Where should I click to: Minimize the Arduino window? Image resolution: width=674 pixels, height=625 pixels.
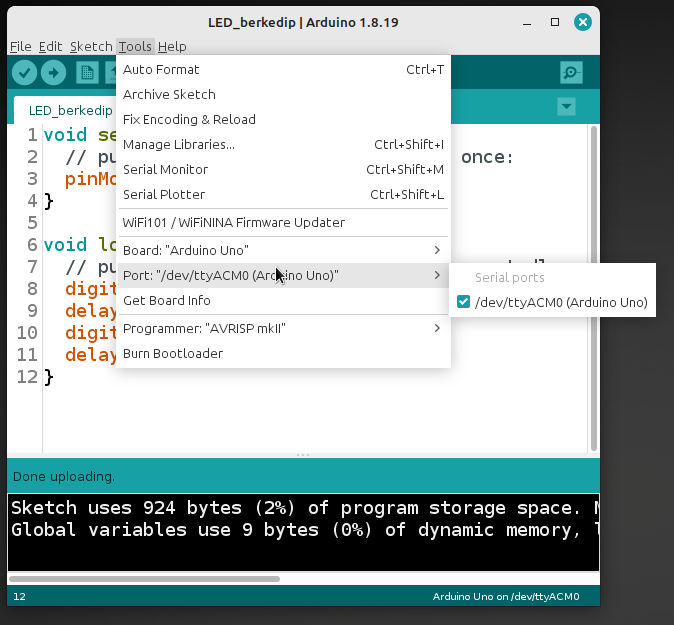click(527, 22)
